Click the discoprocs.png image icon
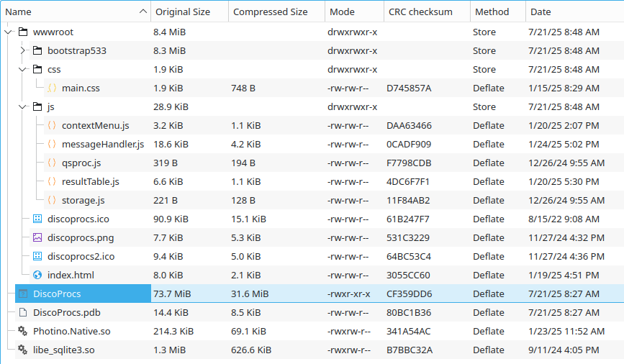This screenshot has width=624, height=364. [x=37, y=238]
